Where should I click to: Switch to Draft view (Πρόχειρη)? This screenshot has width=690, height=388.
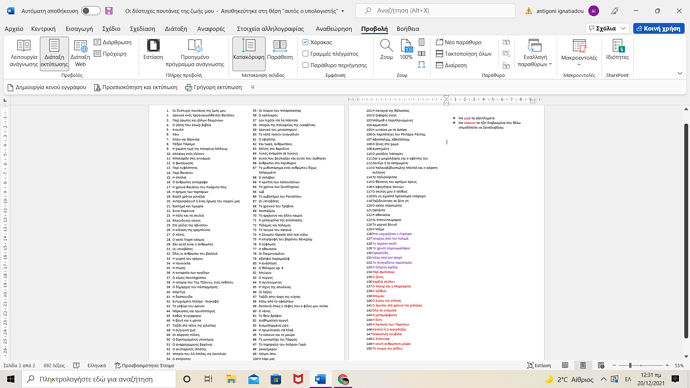pos(110,54)
